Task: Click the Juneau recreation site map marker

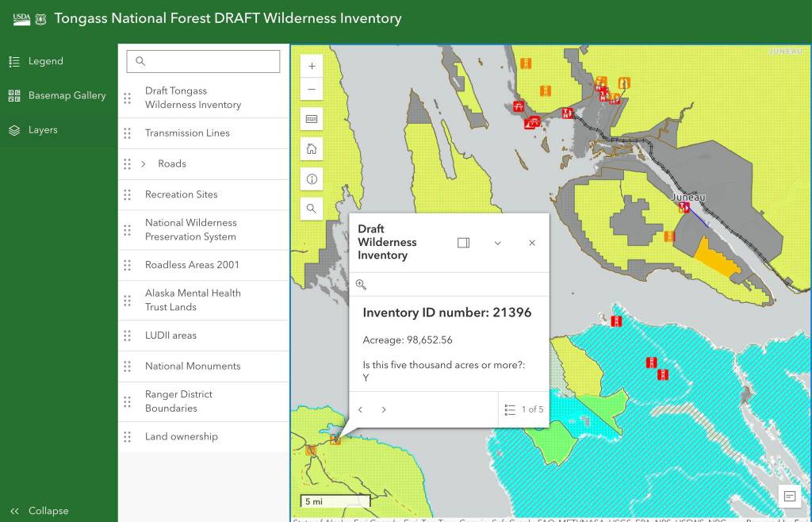Action: [x=684, y=207]
